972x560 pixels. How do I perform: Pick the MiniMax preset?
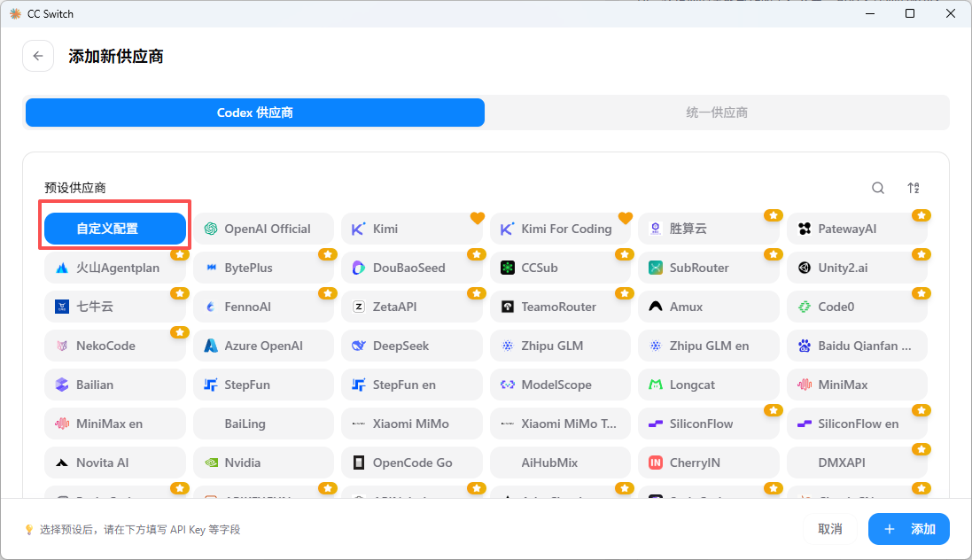point(858,385)
